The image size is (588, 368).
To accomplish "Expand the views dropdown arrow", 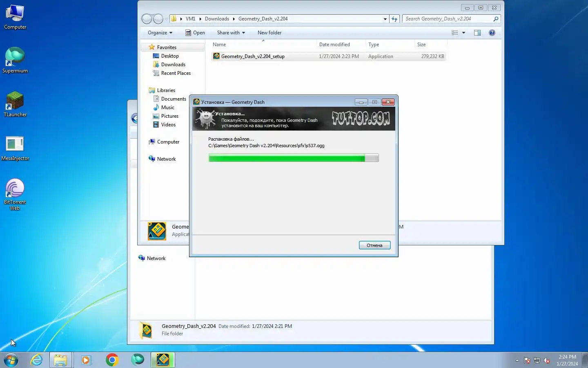I will pyautogui.click(x=463, y=33).
